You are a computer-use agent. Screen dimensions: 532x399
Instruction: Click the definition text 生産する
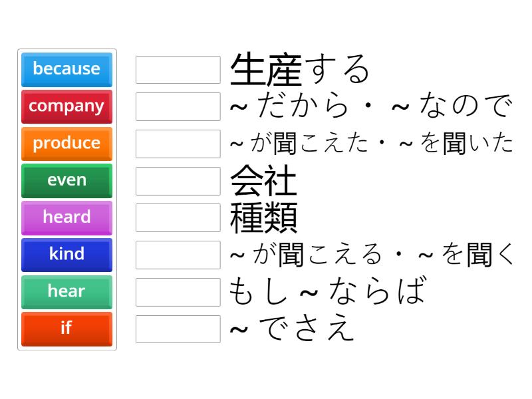click(x=299, y=66)
